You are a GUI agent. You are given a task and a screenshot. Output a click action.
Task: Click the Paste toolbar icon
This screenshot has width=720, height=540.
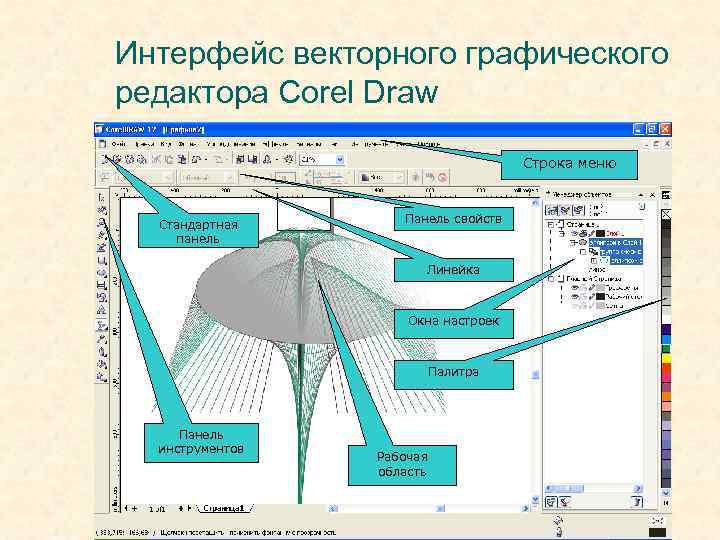[182, 159]
